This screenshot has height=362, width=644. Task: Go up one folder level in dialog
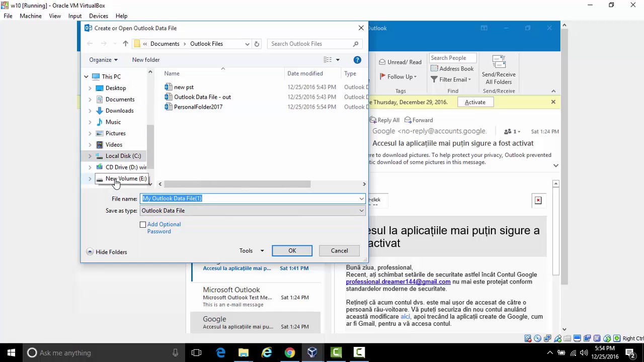pyautogui.click(x=125, y=44)
